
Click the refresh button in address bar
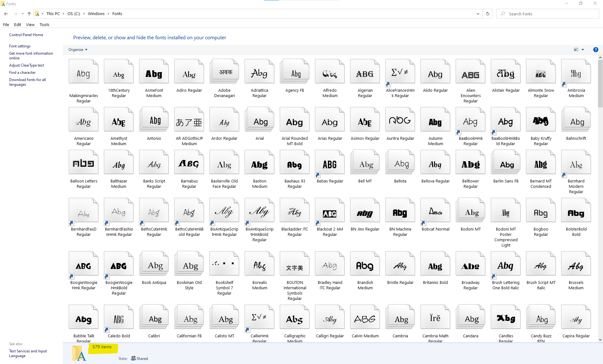click(x=488, y=14)
